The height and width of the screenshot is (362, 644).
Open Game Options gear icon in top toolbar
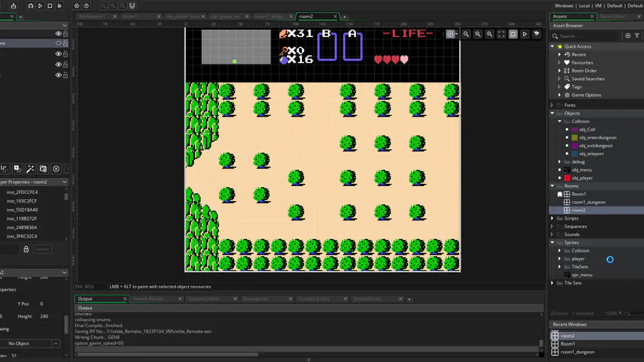[77, 6]
